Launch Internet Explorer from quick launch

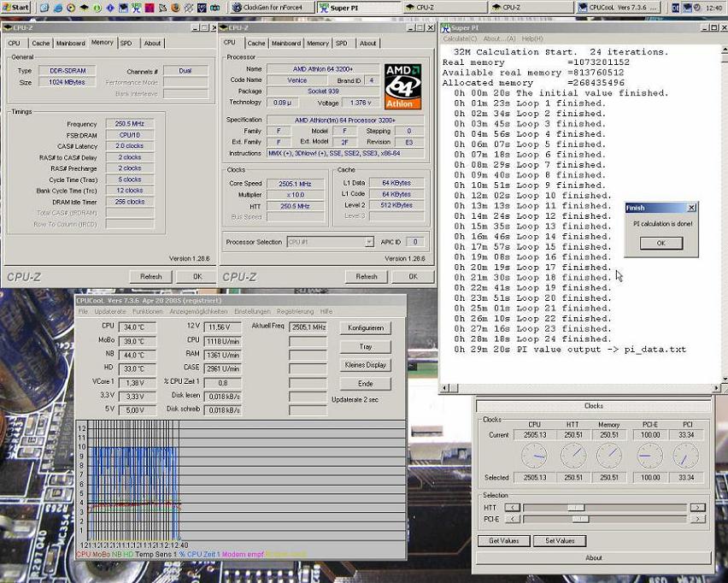pyautogui.click(x=57, y=8)
